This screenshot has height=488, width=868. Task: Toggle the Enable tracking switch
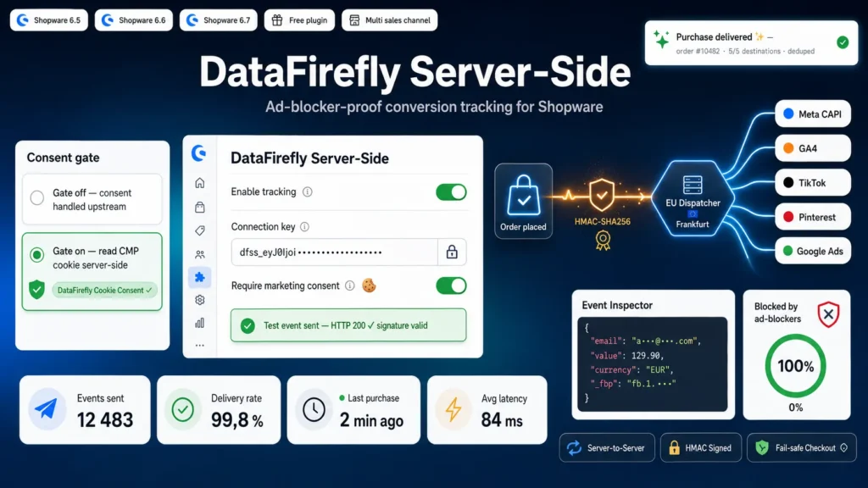point(451,192)
